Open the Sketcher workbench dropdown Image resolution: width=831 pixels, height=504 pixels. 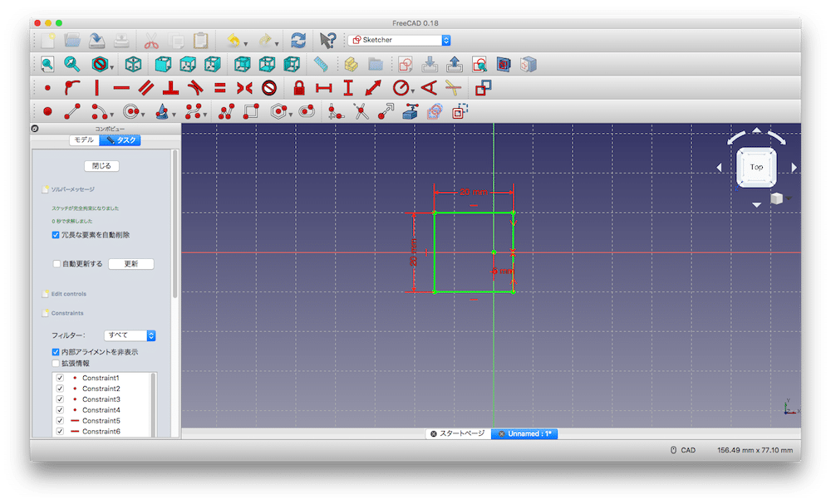(x=399, y=40)
